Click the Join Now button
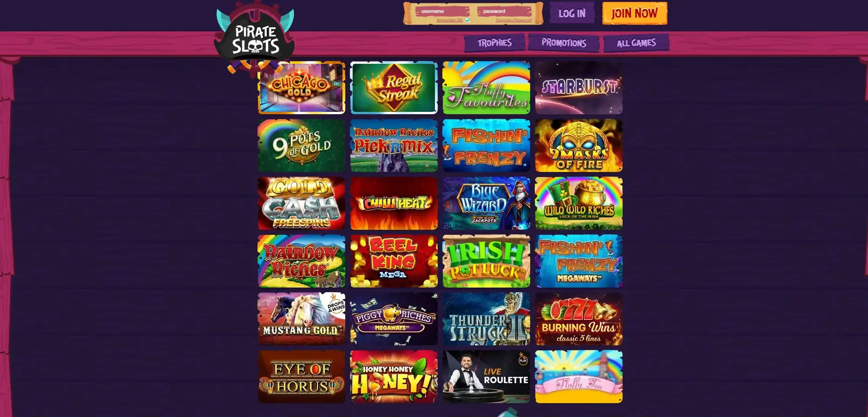This screenshot has height=417, width=868. pos(635,13)
